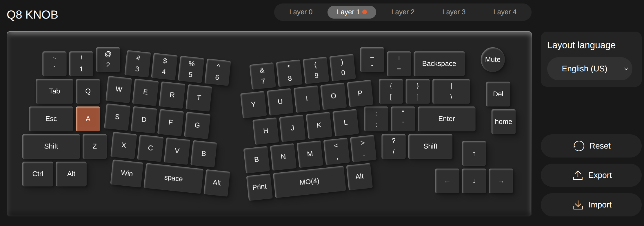Select the left arrow key

coord(447,181)
